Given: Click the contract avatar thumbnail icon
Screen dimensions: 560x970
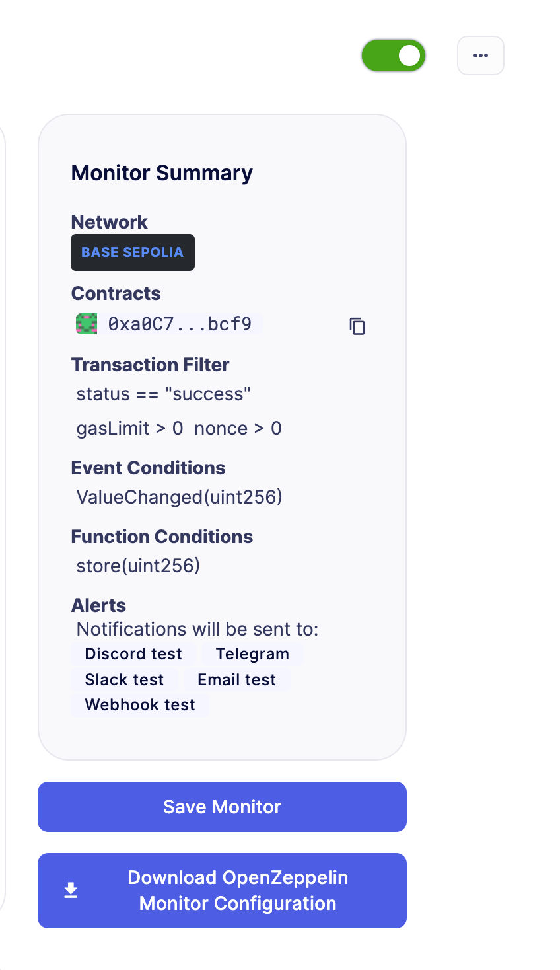Looking at the screenshot, I should pos(86,323).
